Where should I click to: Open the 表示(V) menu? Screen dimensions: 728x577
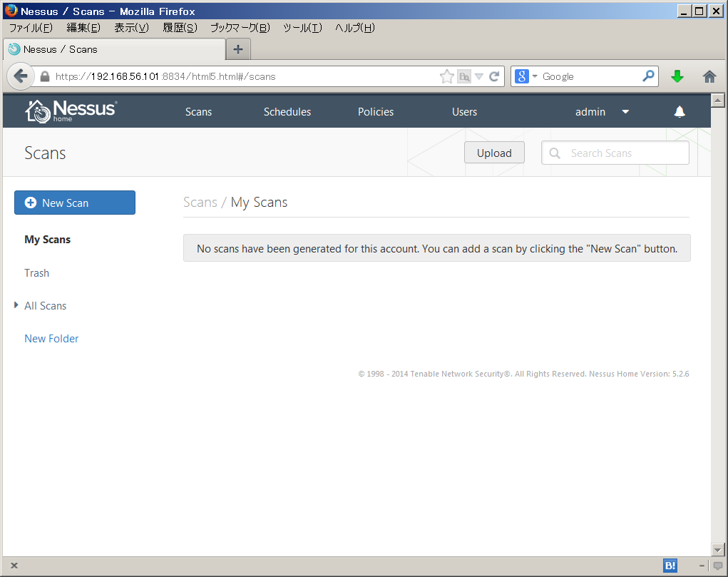pyautogui.click(x=132, y=28)
